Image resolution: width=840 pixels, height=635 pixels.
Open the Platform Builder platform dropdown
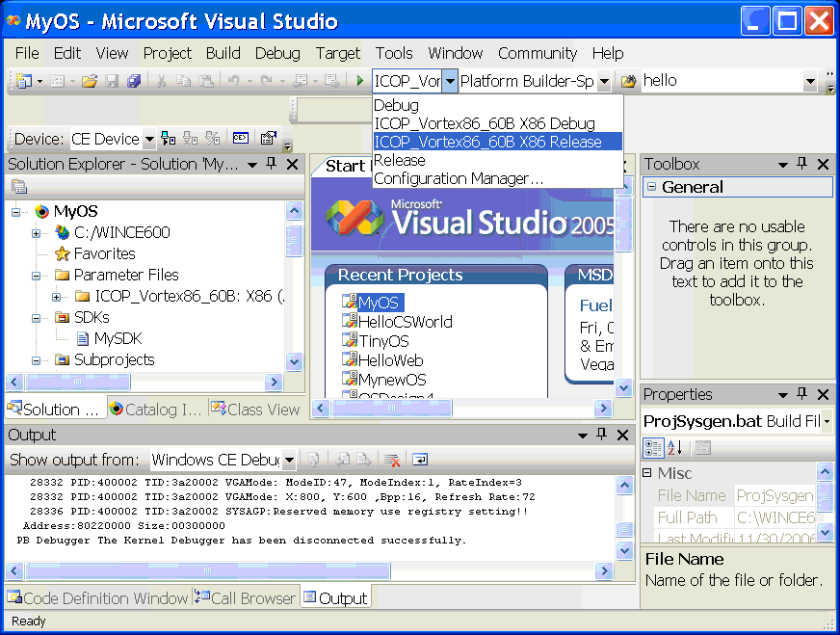[604, 82]
